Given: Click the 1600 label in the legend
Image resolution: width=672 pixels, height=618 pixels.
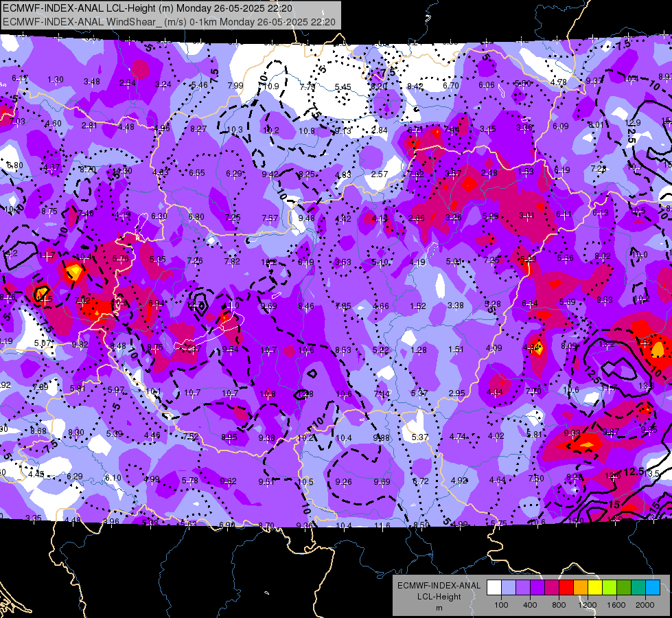Looking at the screenshot, I should [x=616, y=605].
